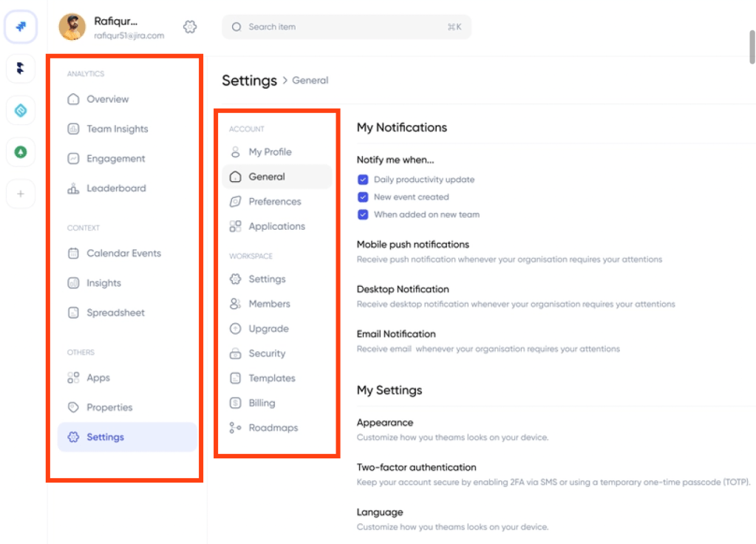Screen dimensions: 756x544
Task: Go to Team Insights in the sidebar
Action: point(117,129)
